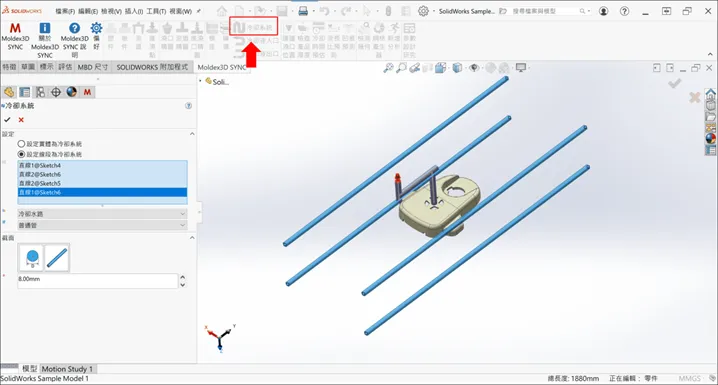Click the Moldex3D SYNC red M ribbon button
Viewport: 718px width, 385px height.
coord(15,37)
